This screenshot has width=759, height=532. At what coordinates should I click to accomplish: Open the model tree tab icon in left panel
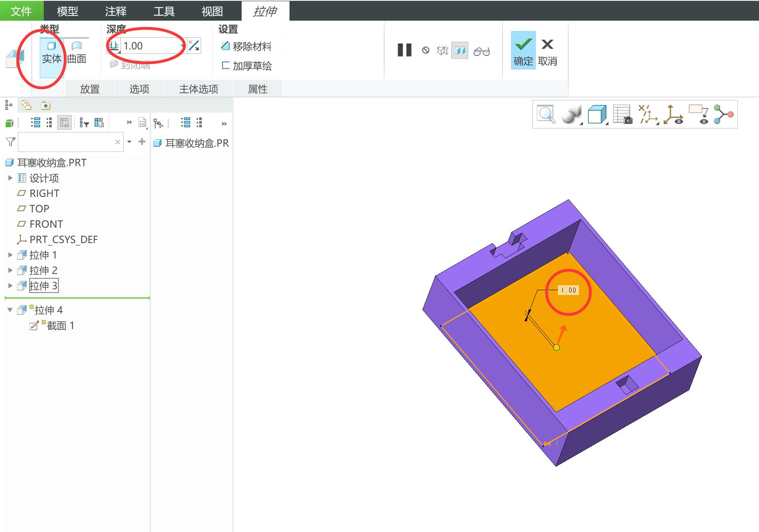[9, 105]
